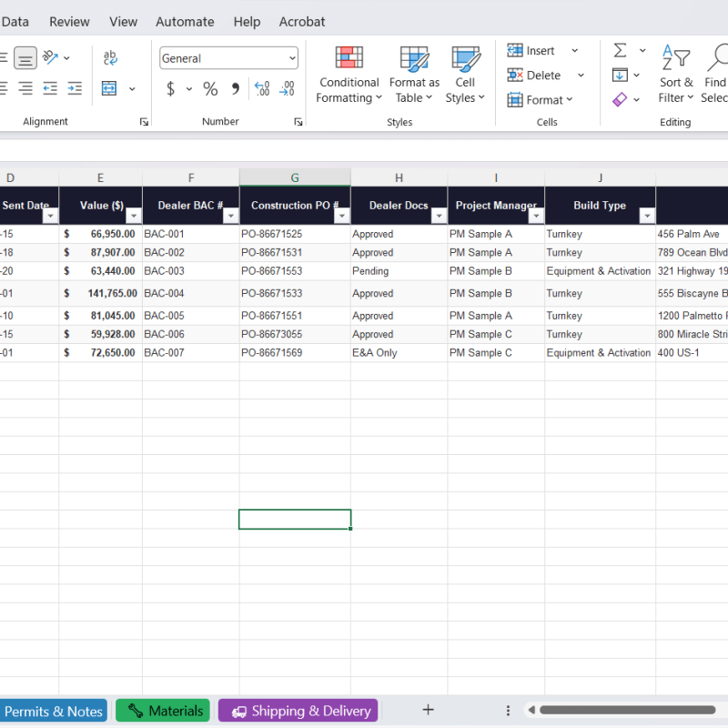Open the Automate tab
The height and width of the screenshot is (728, 728).
point(185,22)
